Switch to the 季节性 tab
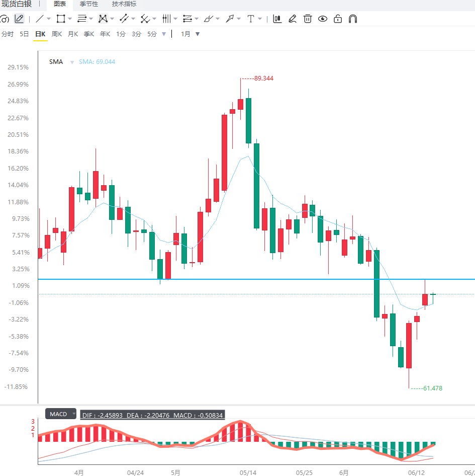The image size is (475, 476). 89,4
